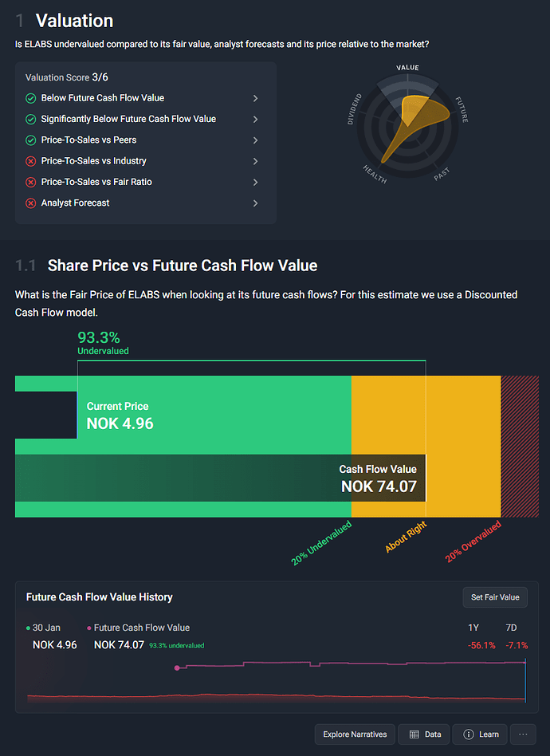This screenshot has height=756, width=550.
Task: Click the green check icon beside Below Future Cash Flow Value
Action: click(x=31, y=98)
